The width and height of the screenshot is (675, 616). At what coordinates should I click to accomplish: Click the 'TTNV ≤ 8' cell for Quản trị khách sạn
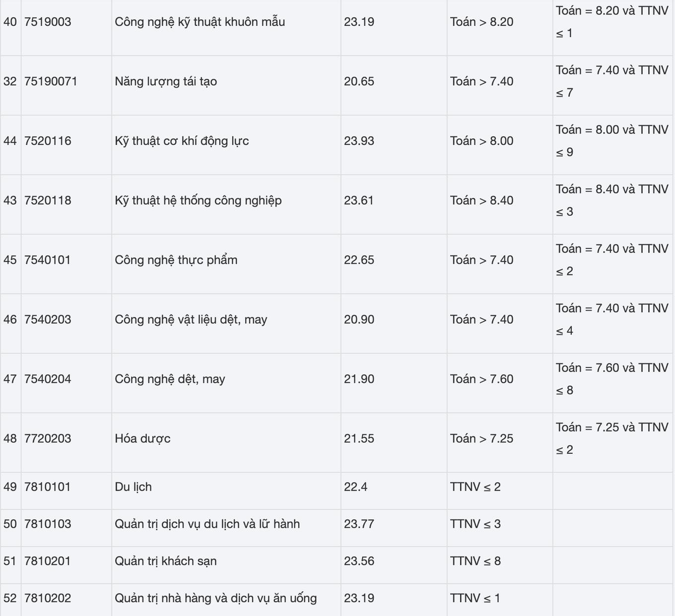(475, 561)
